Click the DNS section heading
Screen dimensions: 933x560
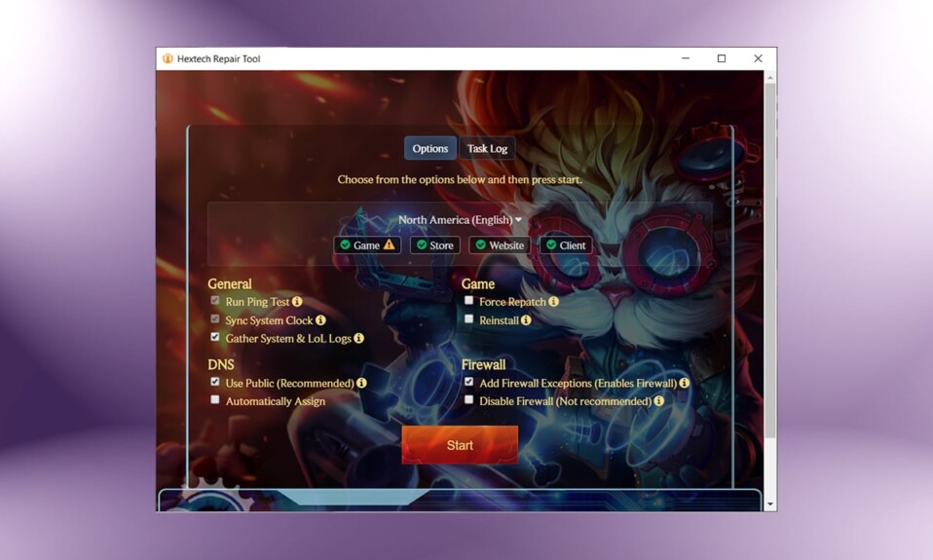221,364
